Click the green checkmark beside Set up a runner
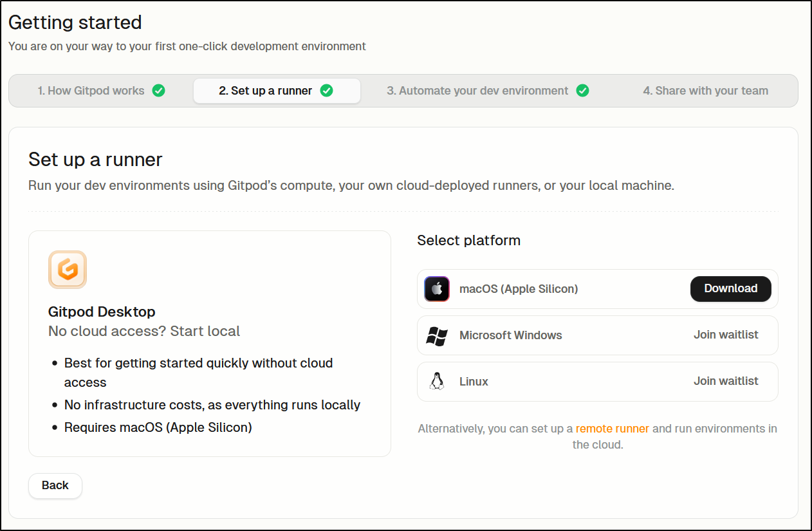The image size is (812, 531). (x=327, y=91)
